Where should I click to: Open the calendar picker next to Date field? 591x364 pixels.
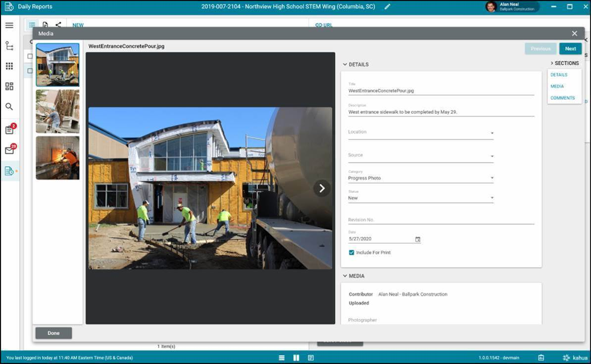(x=417, y=239)
